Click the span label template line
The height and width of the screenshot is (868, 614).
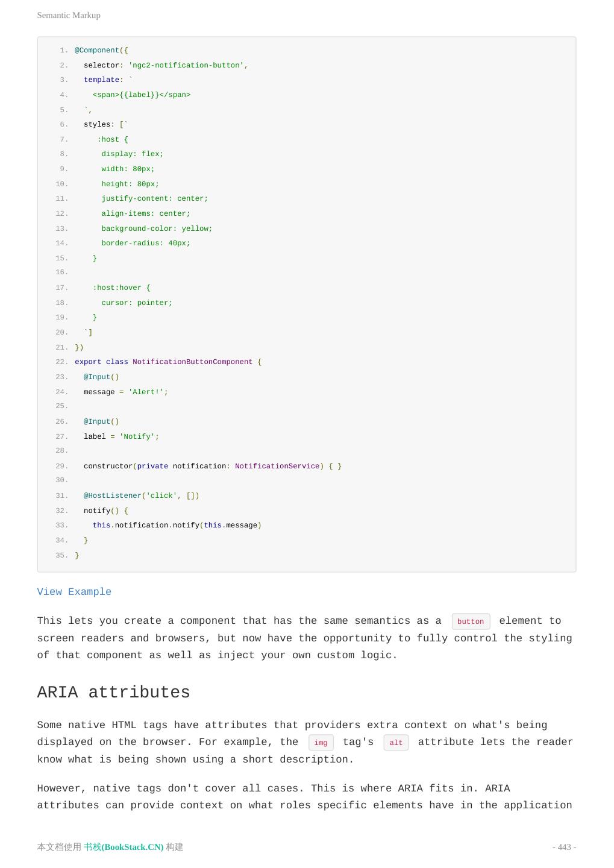(x=141, y=95)
